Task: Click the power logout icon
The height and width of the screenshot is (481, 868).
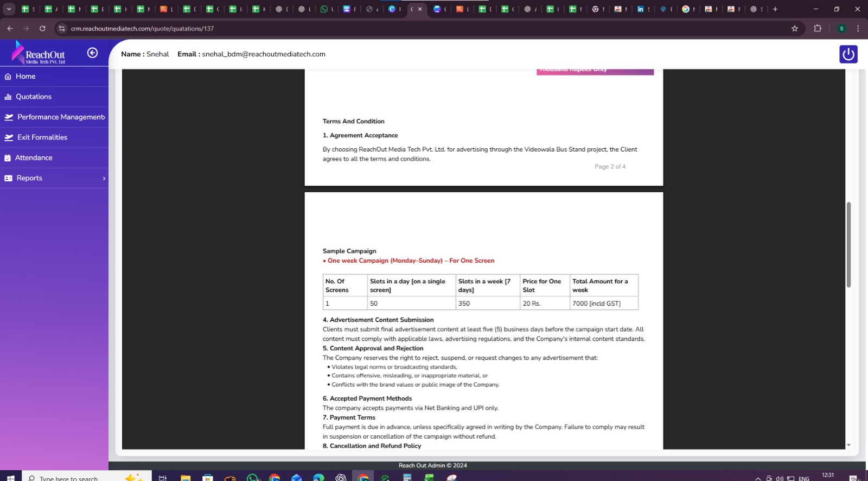Action: (x=848, y=54)
